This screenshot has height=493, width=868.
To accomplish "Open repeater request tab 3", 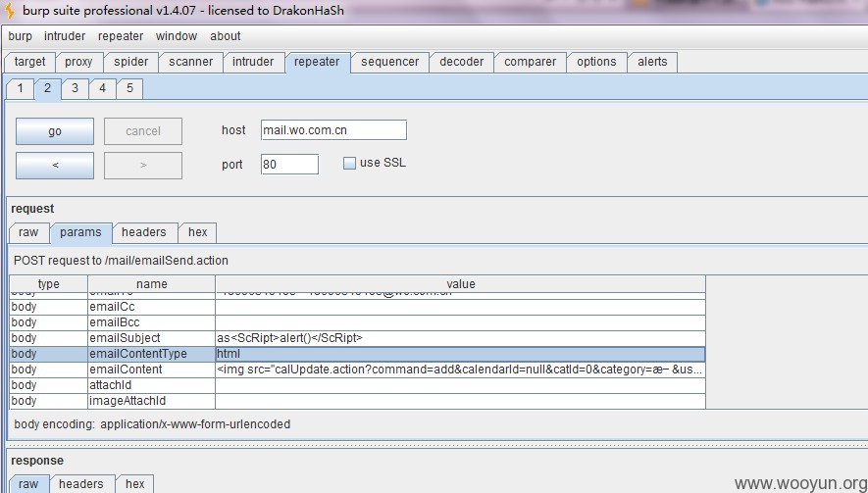I will pyautogui.click(x=76, y=88).
